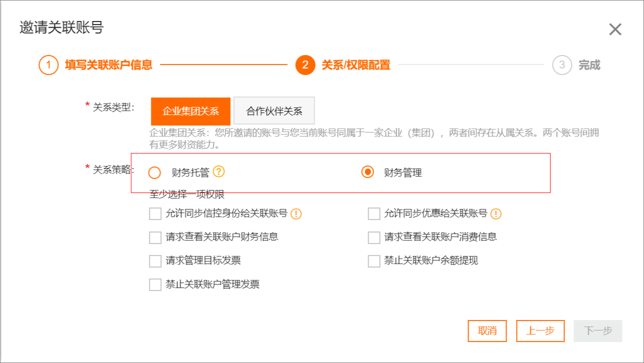644x363 pixels.
Task: Check 禁止关联账户管理发票 checkbox
Action: click(x=155, y=285)
